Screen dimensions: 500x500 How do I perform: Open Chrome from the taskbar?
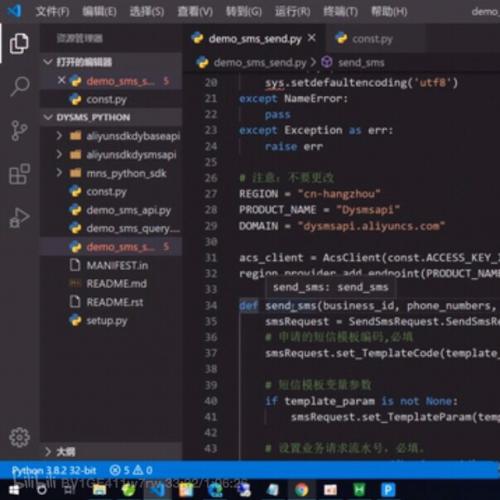coord(302,490)
